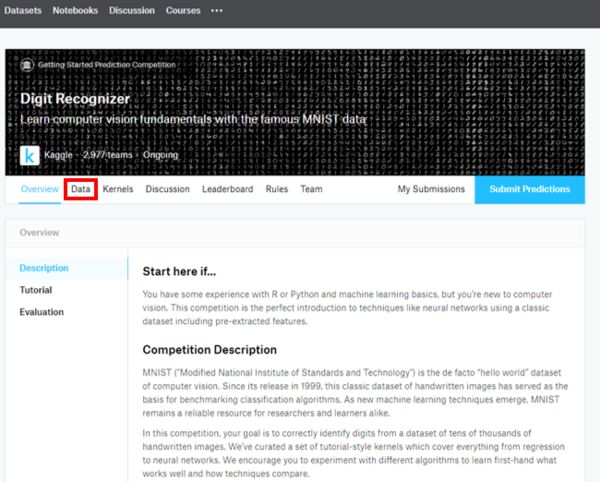Open Notebooks in top navigation
The image size is (600, 482).
click(75, 10)
